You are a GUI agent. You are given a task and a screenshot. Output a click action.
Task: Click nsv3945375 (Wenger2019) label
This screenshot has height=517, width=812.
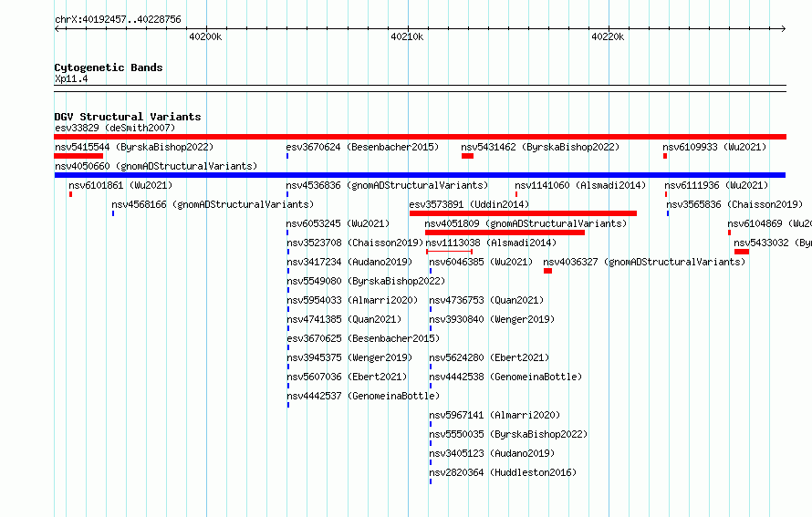coord(349,357)
